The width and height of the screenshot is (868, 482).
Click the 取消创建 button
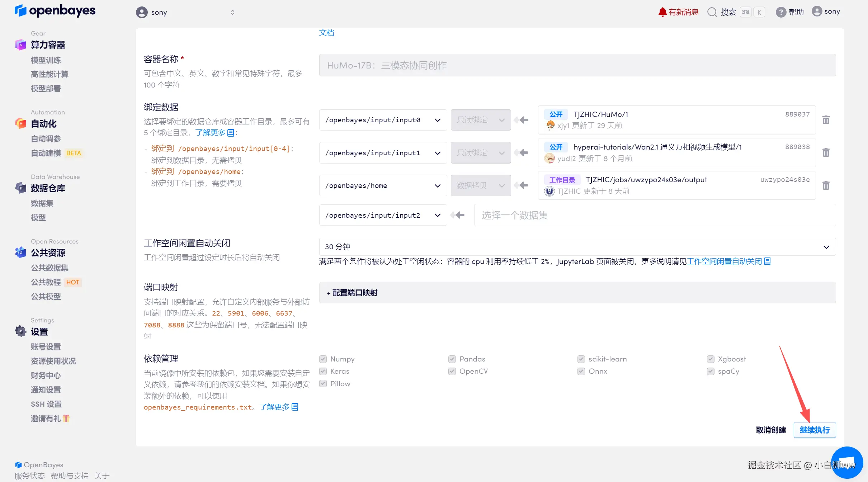(x=771, y=430)
